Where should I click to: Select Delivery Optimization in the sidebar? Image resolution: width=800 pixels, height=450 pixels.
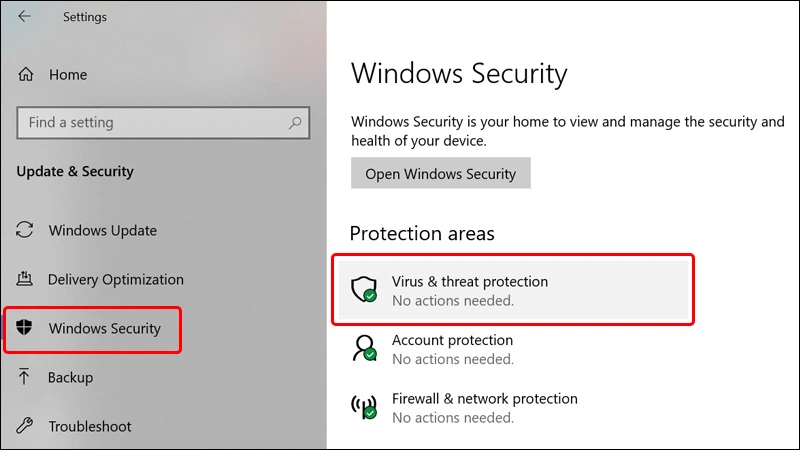click(115, 280)
